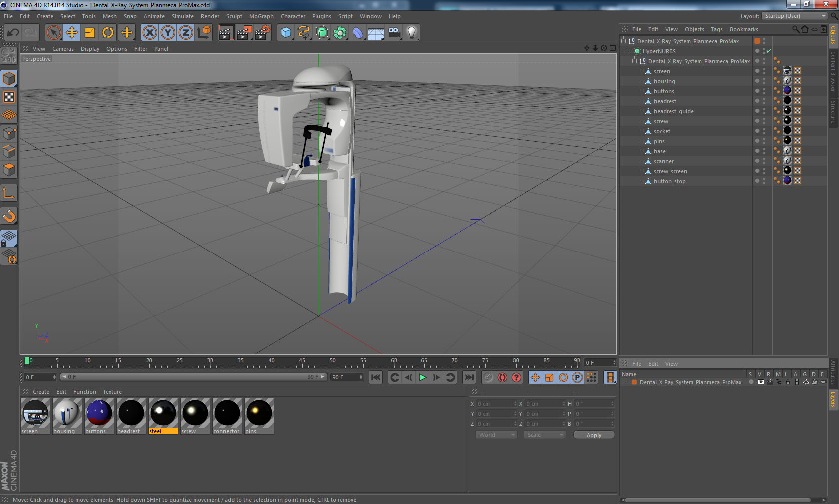This screenshot has width=839, height=504.
Task: Click frame 45 on timeline ruler
Action: click(302, 362)
